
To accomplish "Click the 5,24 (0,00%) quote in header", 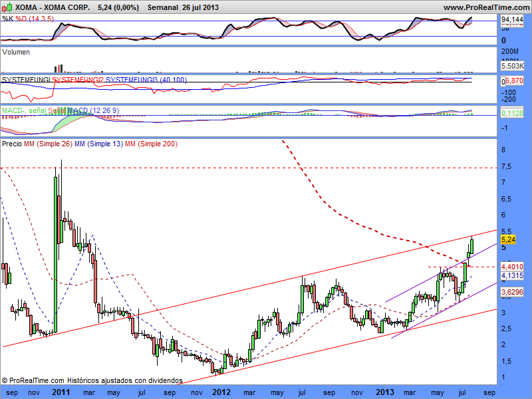I will (x=118, y=7).
